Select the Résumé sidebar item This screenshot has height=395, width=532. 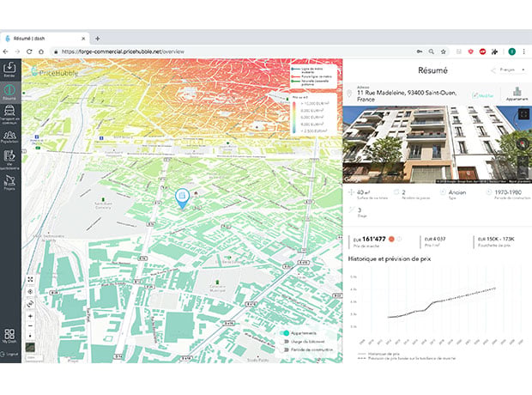coord(9,92)
